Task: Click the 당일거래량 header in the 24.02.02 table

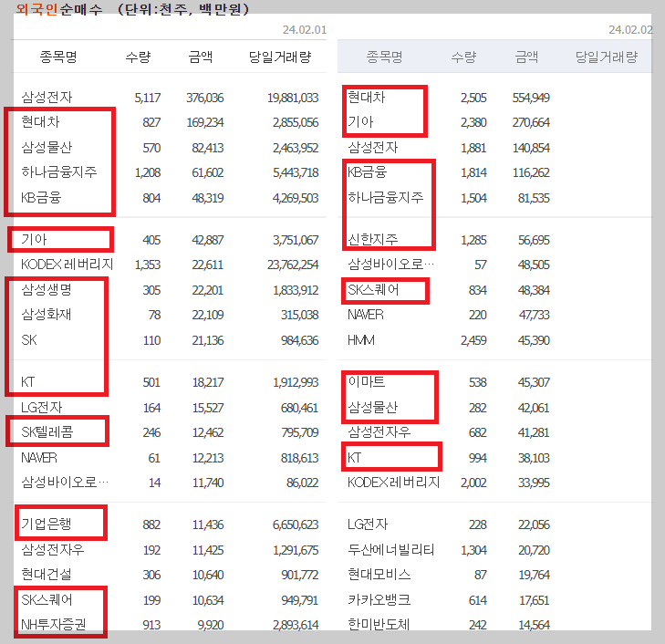Action: [x=607, y=57]
